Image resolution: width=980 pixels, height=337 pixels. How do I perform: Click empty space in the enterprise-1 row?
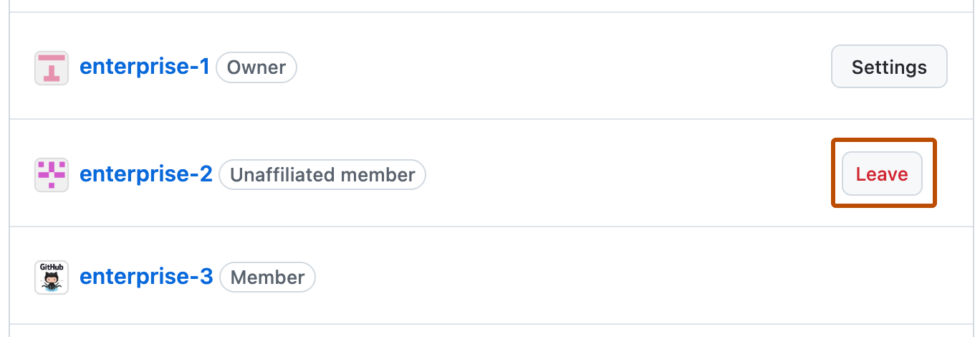[x=559, y=67]
